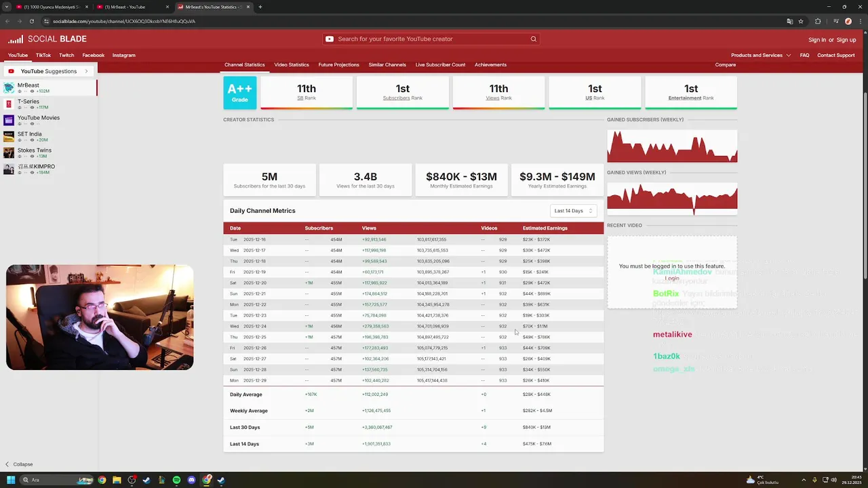The width and height of the screenshot is (868, 488).
Task: Open the FAQ link
Action: click(x=804, y=55)
